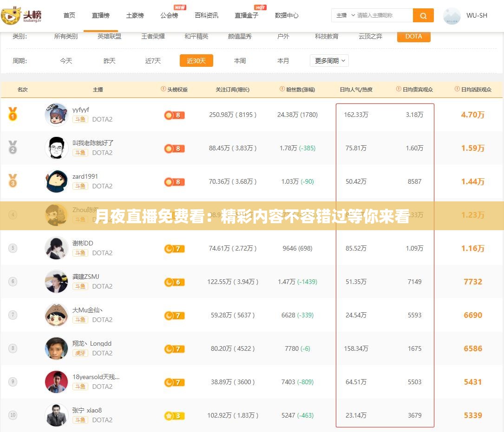504x432 pixels.
Task: Click the WU-SH username
Action: coord(477,15)
